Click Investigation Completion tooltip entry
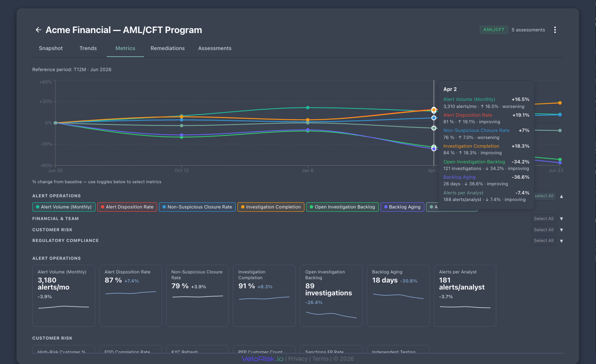596x364 pixels. point(471,146)
